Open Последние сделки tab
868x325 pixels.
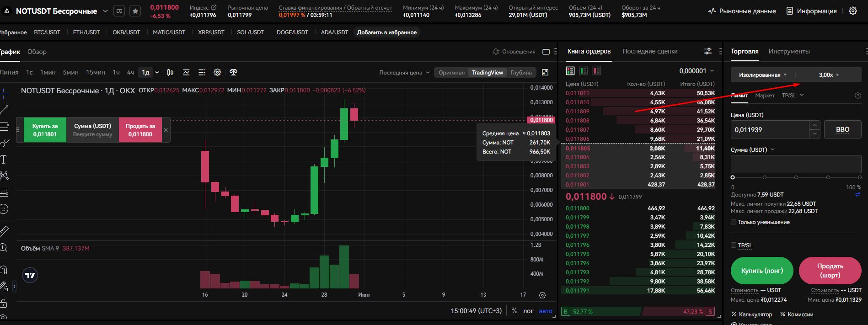(x=650, y=51)
